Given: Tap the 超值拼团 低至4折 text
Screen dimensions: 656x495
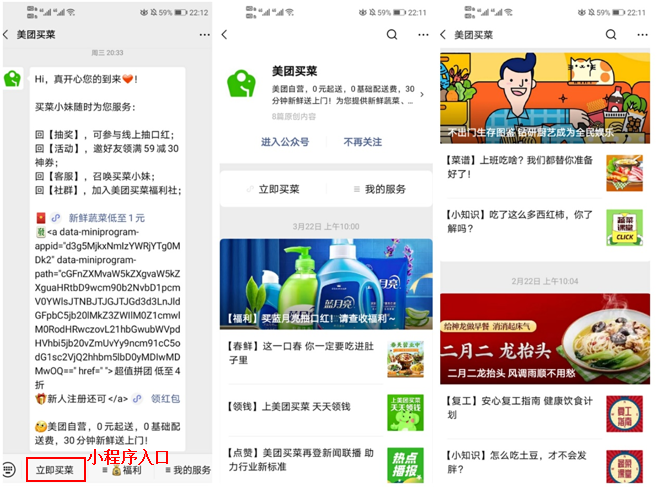Looking at the screenshot, I should [x=107, y=377].
